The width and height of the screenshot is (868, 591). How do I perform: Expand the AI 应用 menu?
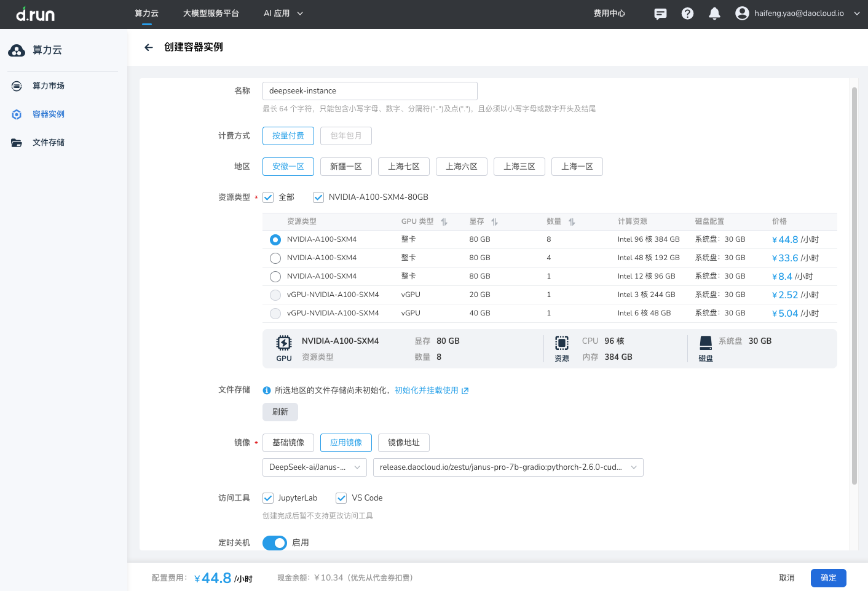click(x=283, y=14)
